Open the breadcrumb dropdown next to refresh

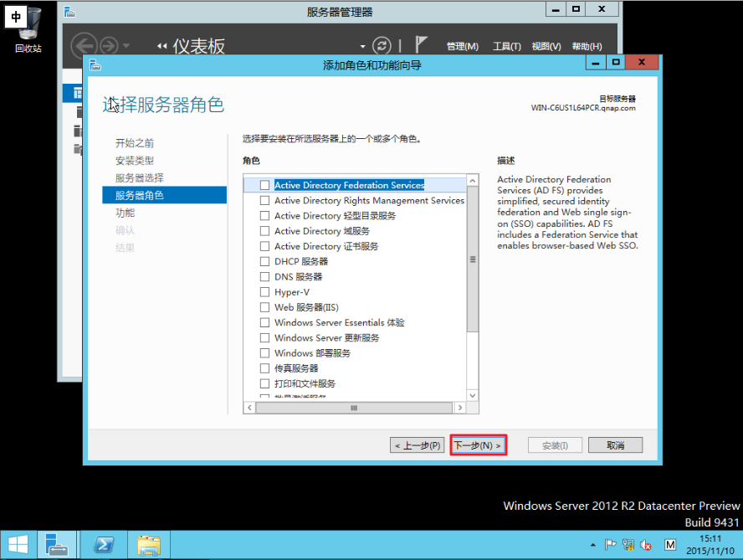click(362, 47)
